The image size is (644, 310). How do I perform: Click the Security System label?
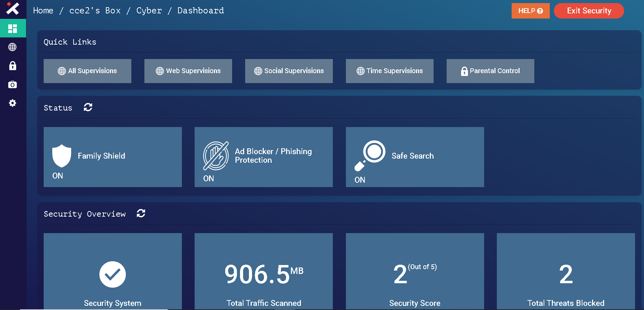pyautogui.click(x=112, y=303)
